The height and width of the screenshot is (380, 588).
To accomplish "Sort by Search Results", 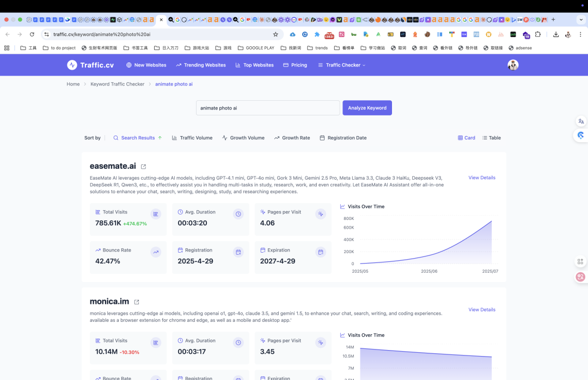I will point(138,138).
